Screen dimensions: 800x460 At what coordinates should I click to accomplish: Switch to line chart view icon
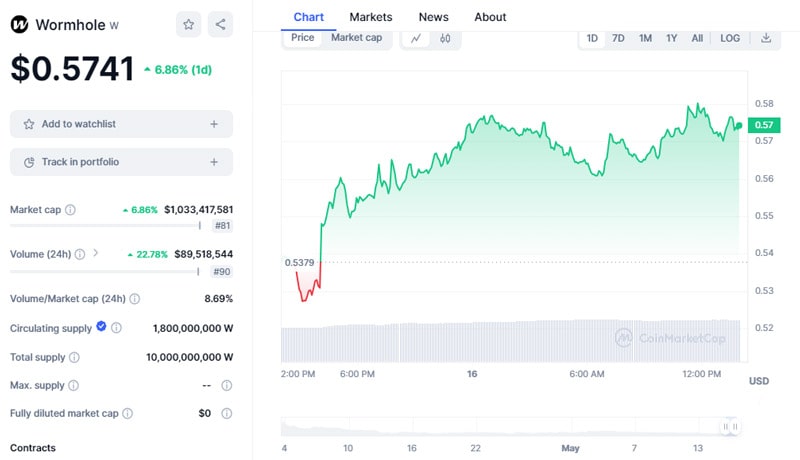(416, 38)
